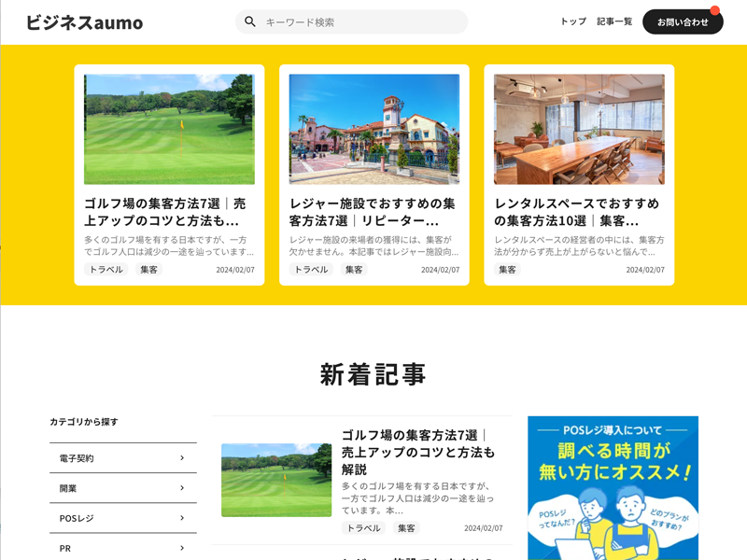Viewport: 747px width, 560px height.
Task: Open 新着記事 article ゴルフ場の集客方法7選 title
Action: tap(418, 453)
